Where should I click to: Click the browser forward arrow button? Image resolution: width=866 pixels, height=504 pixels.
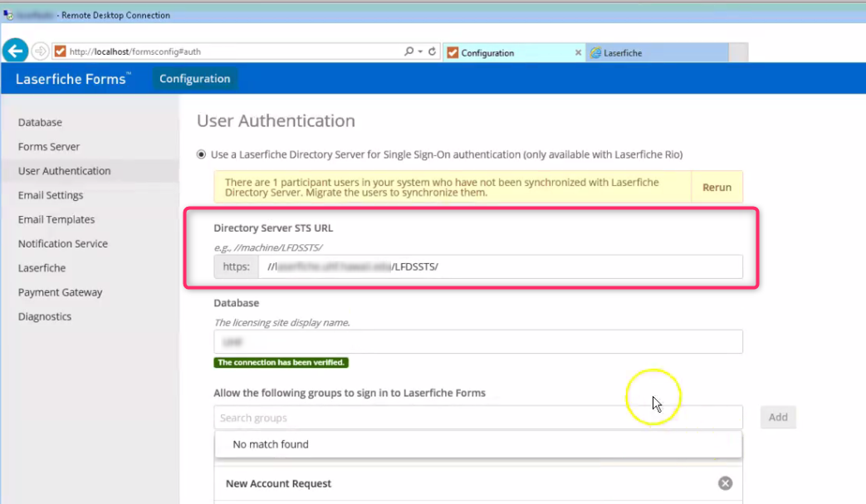(x=40, y=51)
